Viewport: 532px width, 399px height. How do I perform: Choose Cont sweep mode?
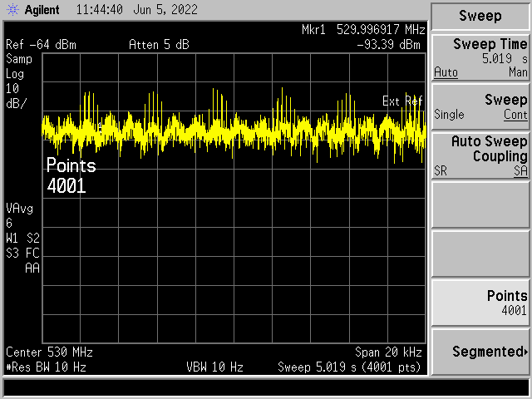click(x=515, y=115)
